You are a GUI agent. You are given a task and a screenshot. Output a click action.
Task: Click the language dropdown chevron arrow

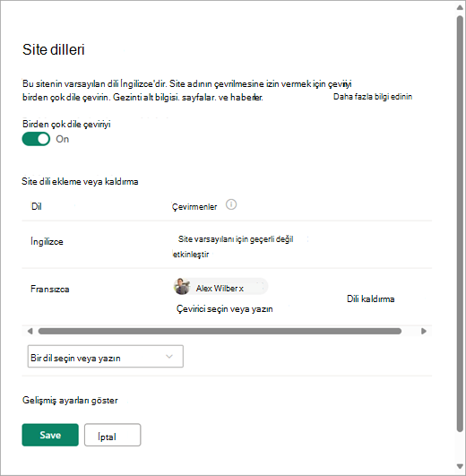[x=169, y=357]
